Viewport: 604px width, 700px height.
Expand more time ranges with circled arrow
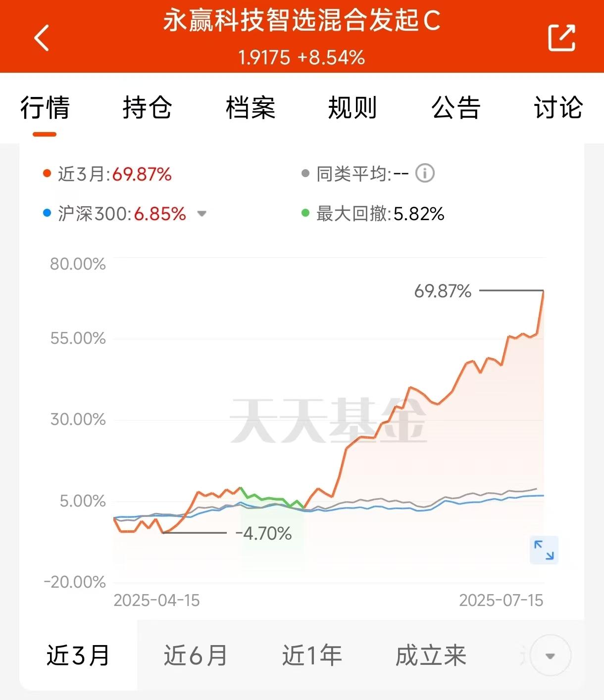pos(550,656)
